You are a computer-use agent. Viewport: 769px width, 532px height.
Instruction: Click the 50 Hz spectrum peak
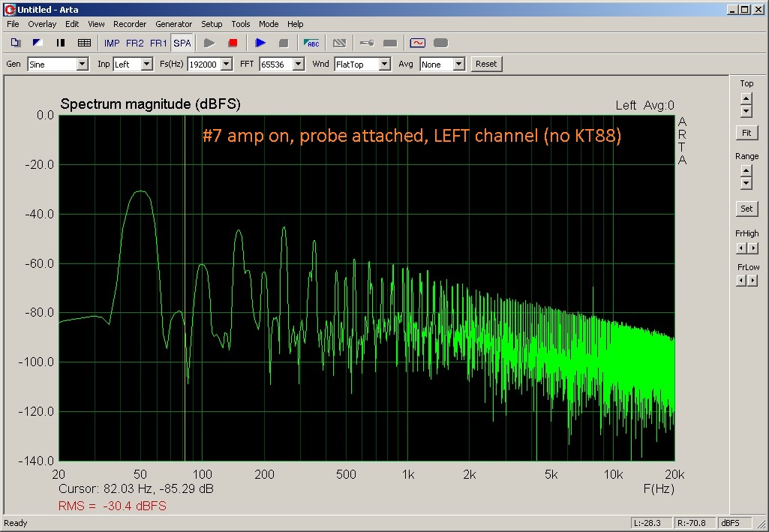click(x=141, y=192)
